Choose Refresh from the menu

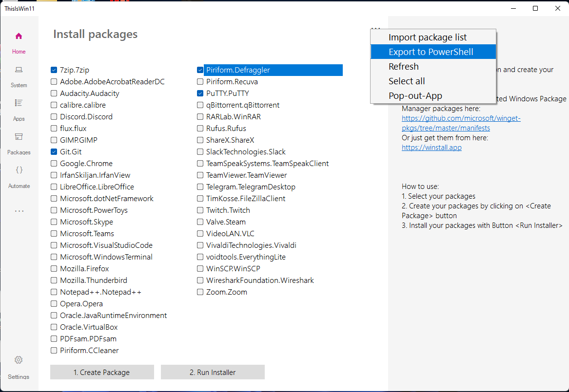(x=433, y=66)
